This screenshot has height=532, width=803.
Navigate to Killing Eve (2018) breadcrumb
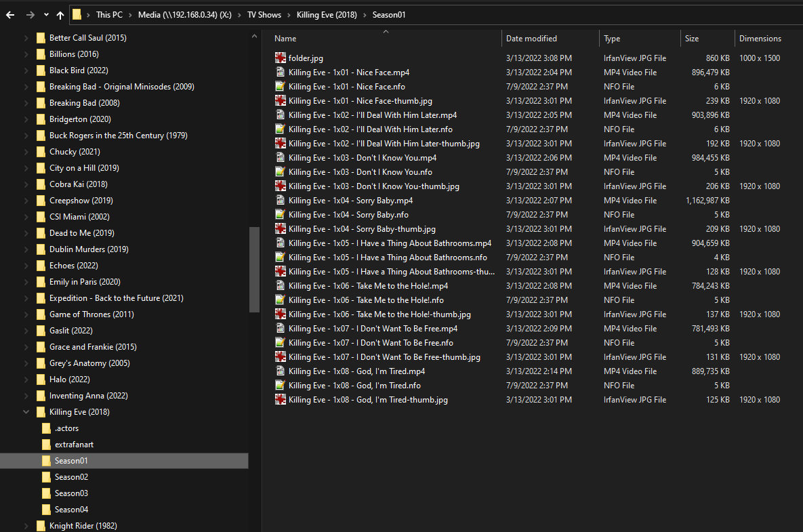[x=327, y=15]
